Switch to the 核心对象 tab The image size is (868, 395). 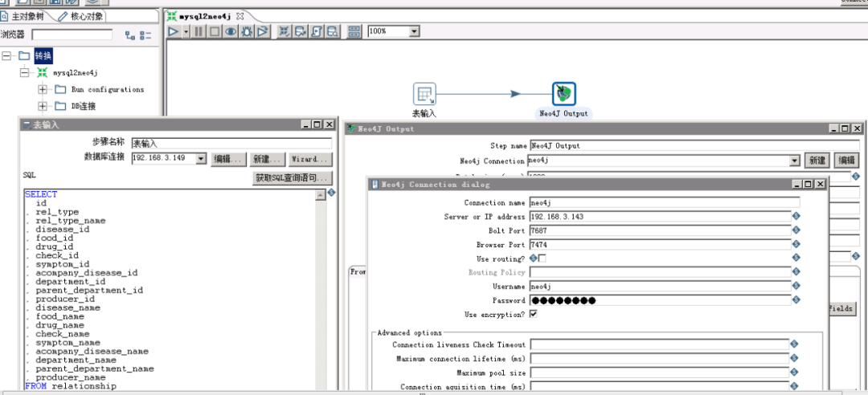click(81, 16)
